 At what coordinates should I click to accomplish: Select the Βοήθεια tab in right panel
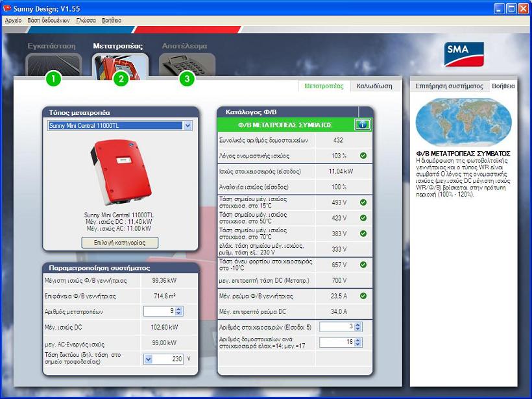point(503,86)
